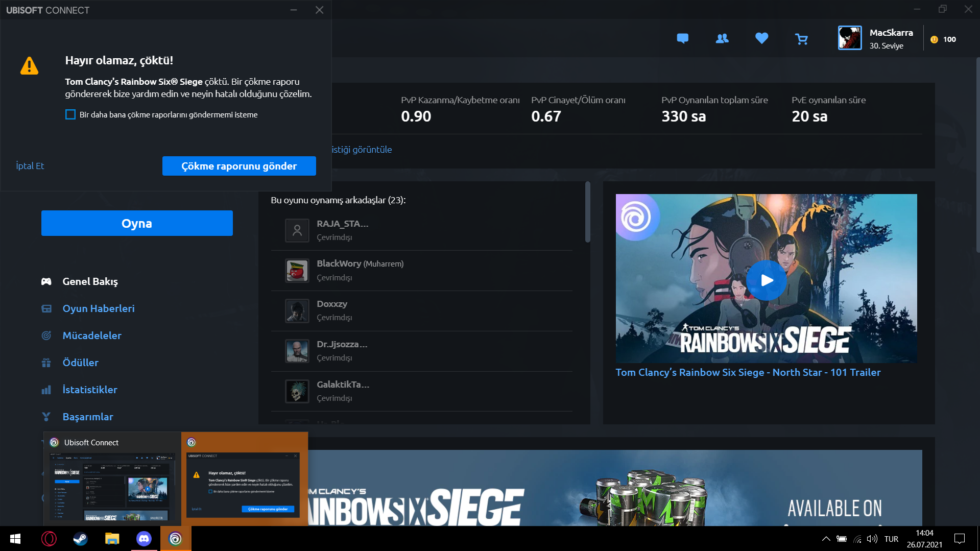Open İstatistikler section
980x551 pixels.
coord(90,390)
